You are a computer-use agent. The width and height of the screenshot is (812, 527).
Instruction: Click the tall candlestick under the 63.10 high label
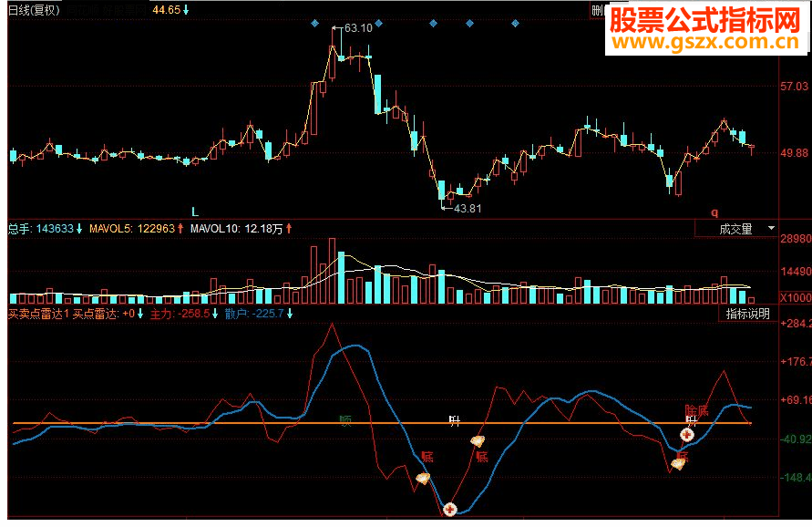point(332,55)
